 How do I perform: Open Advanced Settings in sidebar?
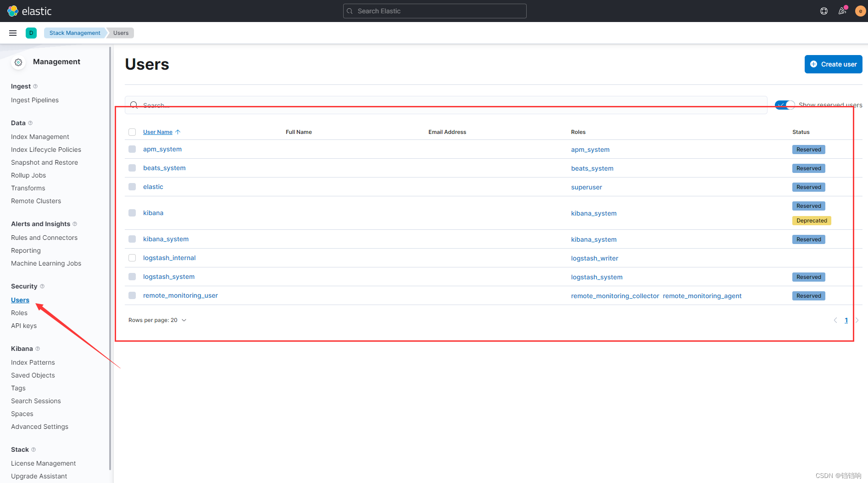pos(39,427)
